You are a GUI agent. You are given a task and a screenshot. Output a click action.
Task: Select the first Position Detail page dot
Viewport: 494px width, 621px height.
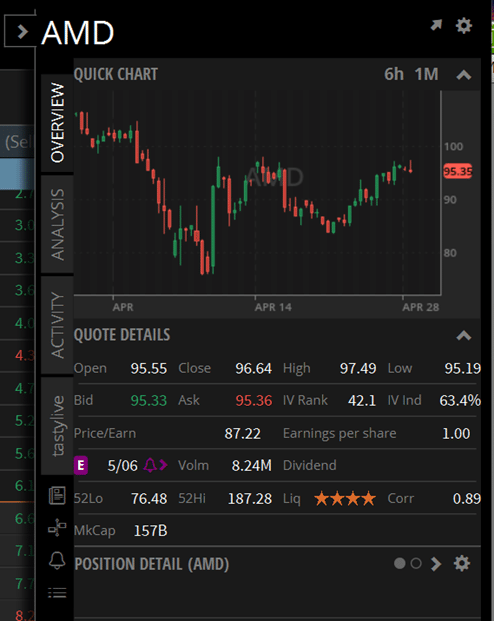[400, 563]
